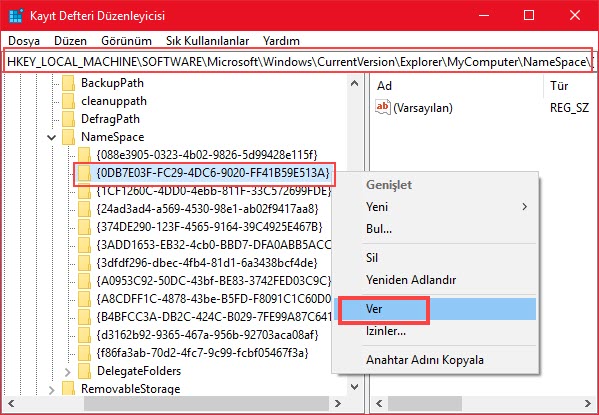Click the folder icon next to cleanuppath
The image size is (599, 415).
[x=68, y=101]
